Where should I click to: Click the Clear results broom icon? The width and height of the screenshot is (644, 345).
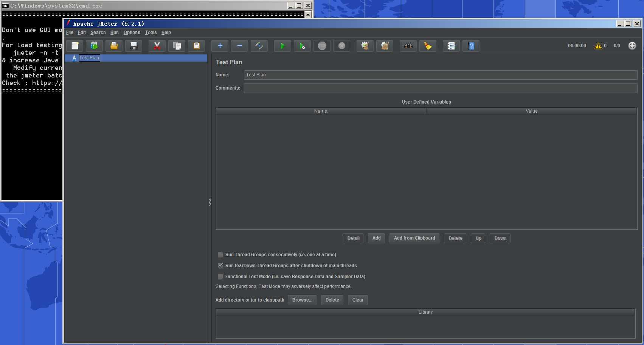click(x=365, y=46)
